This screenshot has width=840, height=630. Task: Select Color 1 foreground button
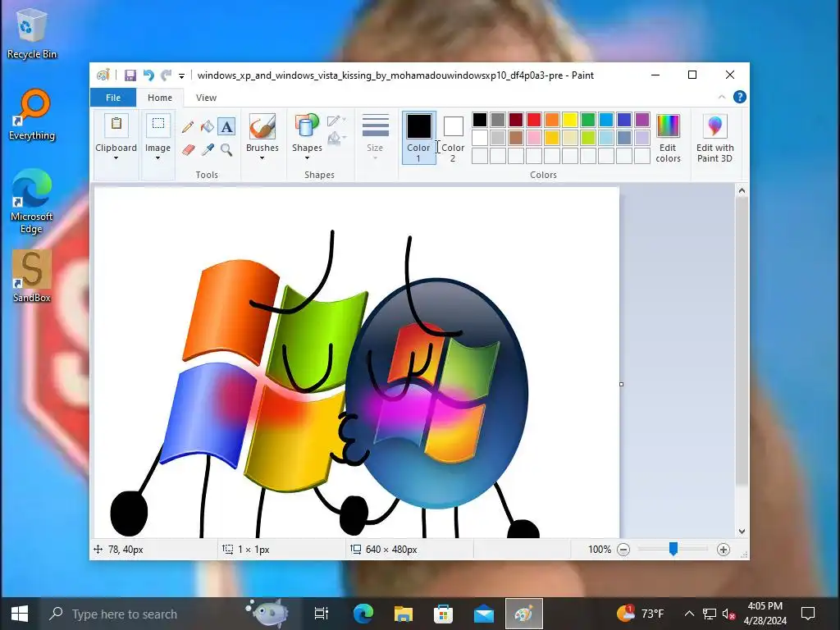[x=418, y=138]
